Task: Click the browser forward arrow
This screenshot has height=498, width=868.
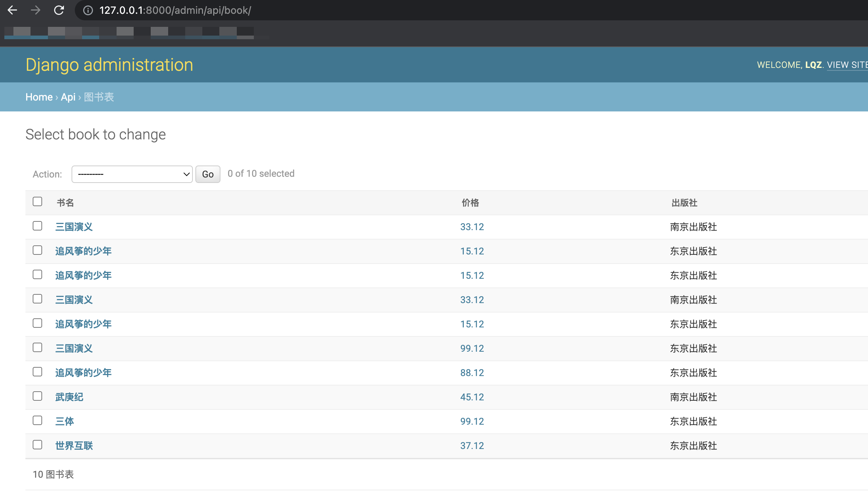Action: coord(36,10)
